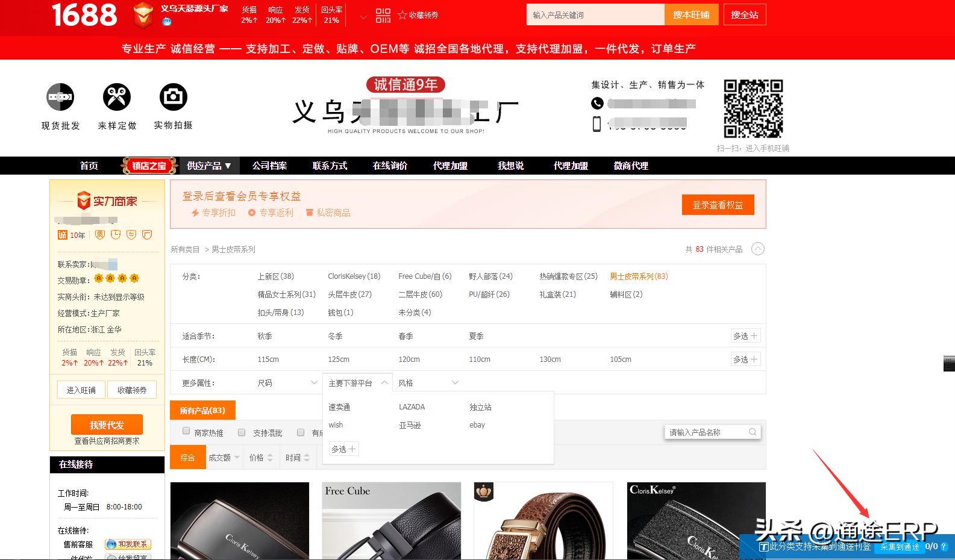
Task: Choose 亚马逊 platform option
Action: [410, 425]
